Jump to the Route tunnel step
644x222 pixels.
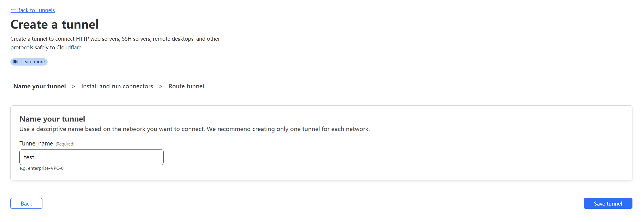[x=186, y=86]
